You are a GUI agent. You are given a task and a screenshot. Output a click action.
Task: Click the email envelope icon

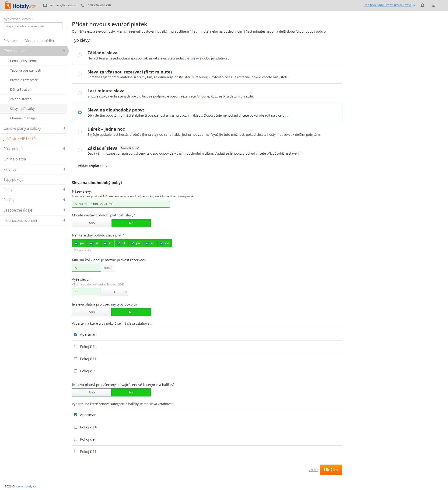[x=45, y=5]
